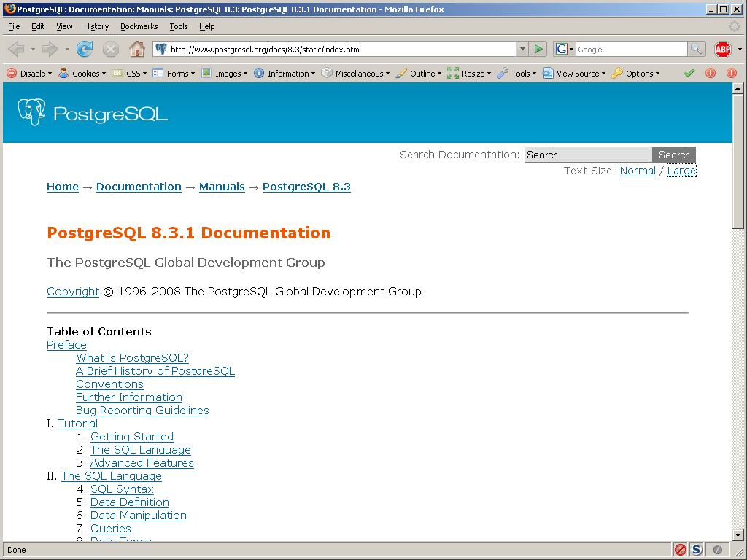The image size is (747, 560).
Task: Open the Miscellaneous toolbar menu
Action: coord(355,74)
